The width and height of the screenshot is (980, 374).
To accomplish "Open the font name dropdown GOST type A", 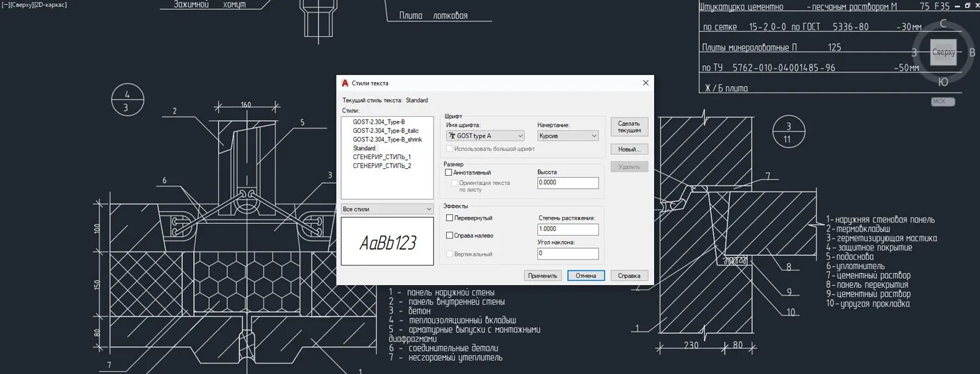I will tap(485, 136).
